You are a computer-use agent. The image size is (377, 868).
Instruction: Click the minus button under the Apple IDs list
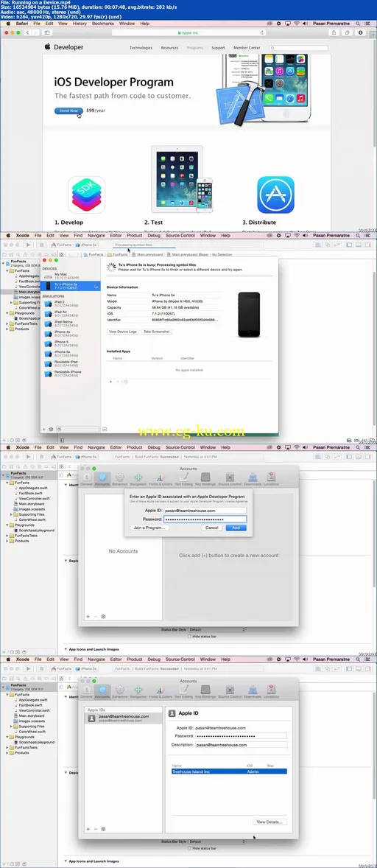pos(95,829)
